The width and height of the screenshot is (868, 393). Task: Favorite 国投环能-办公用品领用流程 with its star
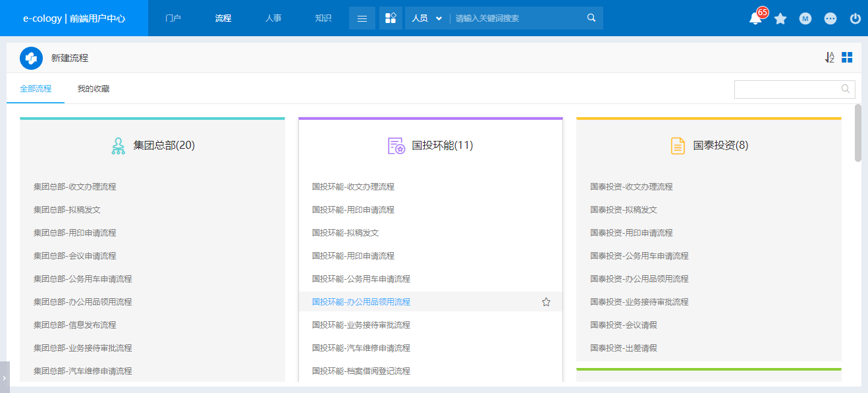pyautogui.click(x=546, y=302)
